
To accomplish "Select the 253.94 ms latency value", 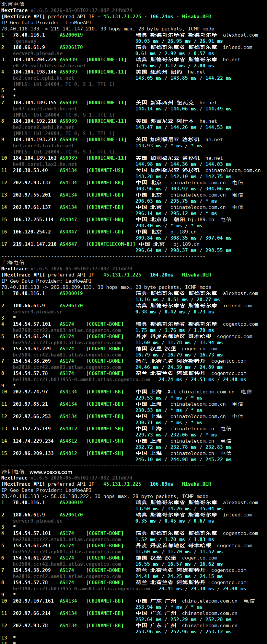I will (x=148, y=607).
